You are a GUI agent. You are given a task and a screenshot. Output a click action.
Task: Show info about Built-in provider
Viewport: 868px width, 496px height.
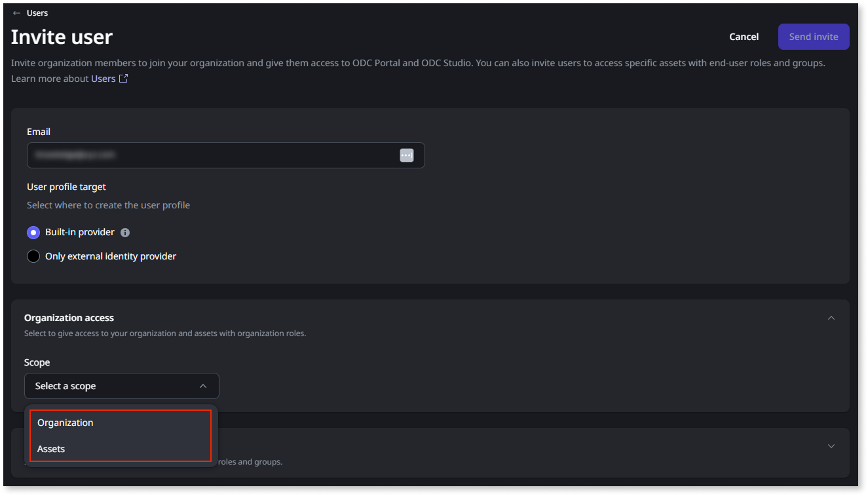pos(125,233)
